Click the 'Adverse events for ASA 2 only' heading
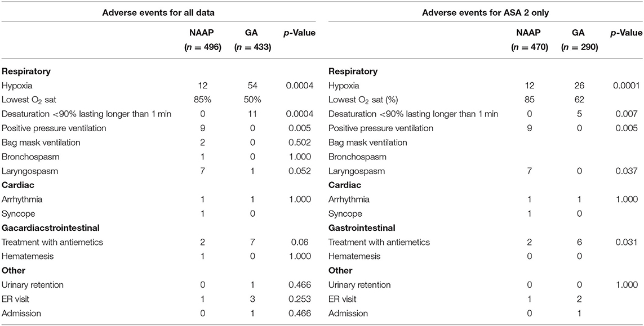Screen dimensions: 644x326 pyautogui.click(x=486, y=13)
